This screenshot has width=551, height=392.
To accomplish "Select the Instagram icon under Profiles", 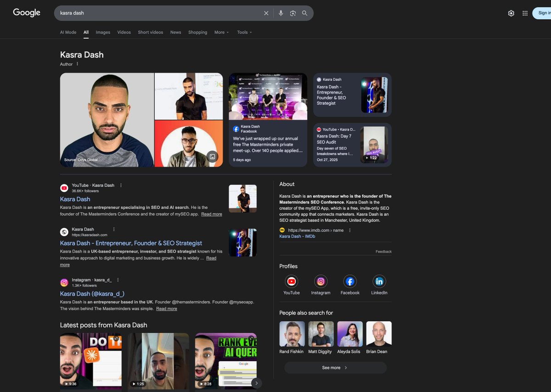I will click(320, 281).
